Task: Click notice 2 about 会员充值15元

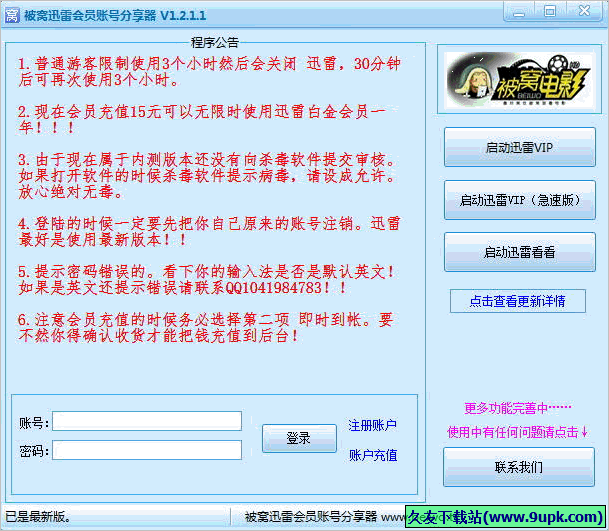Action: (x=202, y=120)
